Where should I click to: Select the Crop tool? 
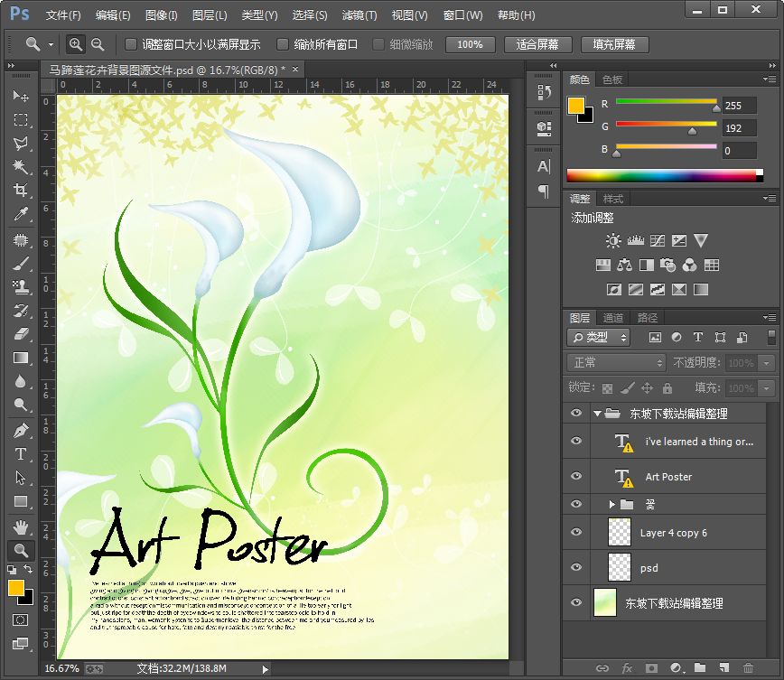pos(20,191)
